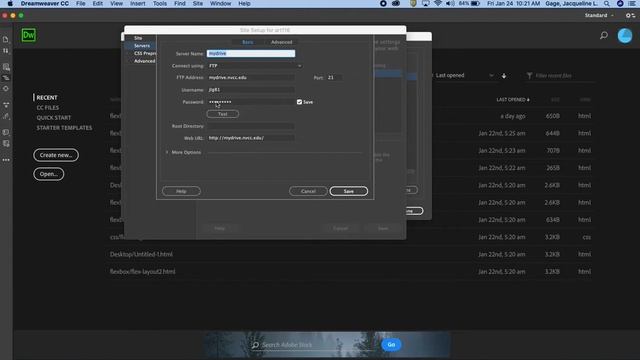
Task: Click the Format Source Code icon
Action: (6, 116)
